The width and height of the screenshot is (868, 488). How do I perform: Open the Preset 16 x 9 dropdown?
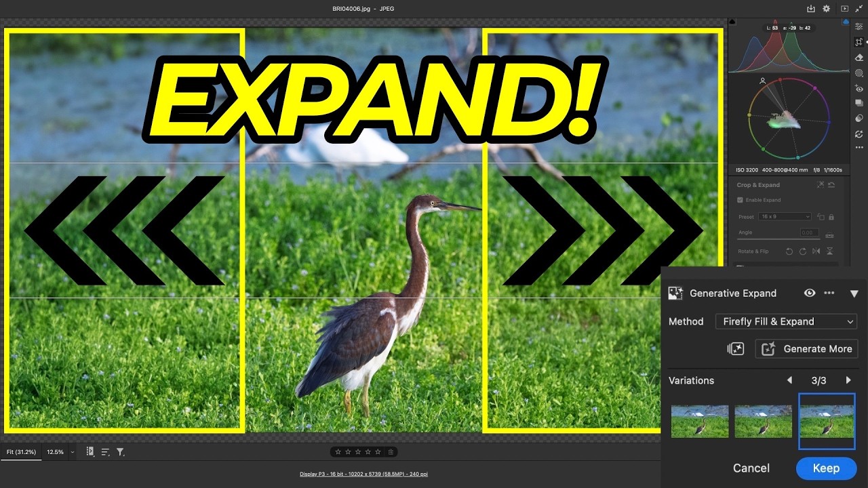coord(785,217)
